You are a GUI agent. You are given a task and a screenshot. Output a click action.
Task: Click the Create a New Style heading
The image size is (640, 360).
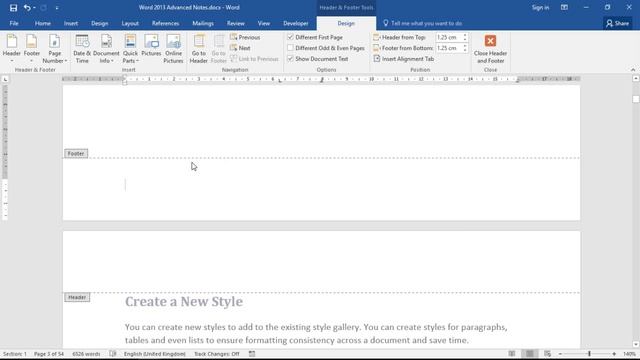tap(184, 302)
